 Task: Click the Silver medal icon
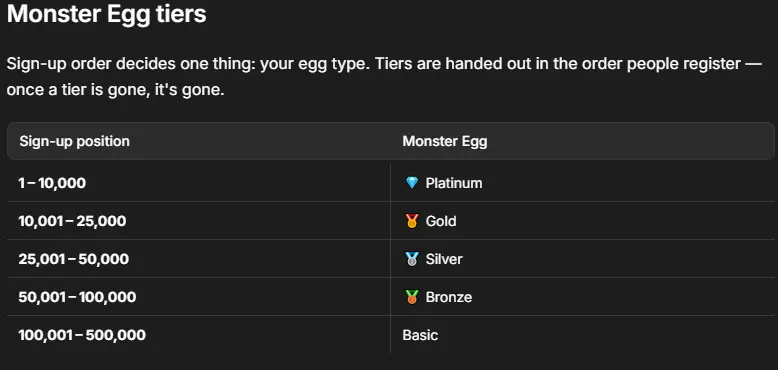click(412, 259)
